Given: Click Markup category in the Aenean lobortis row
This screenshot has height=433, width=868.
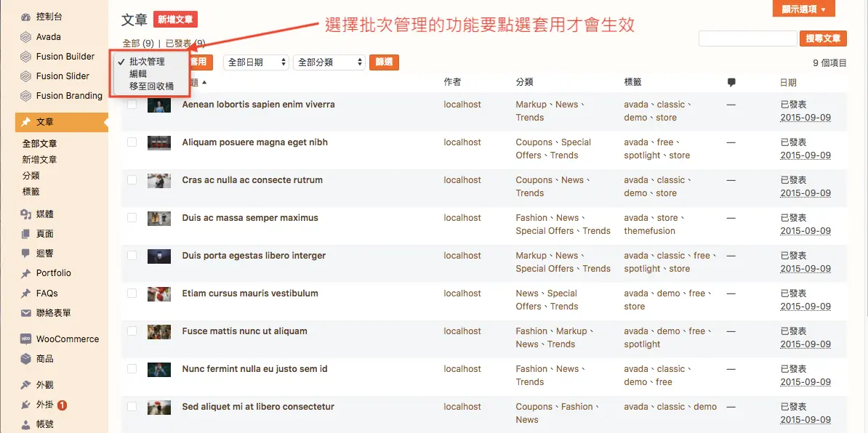Looking at the screenshot, I should point(531,105).
